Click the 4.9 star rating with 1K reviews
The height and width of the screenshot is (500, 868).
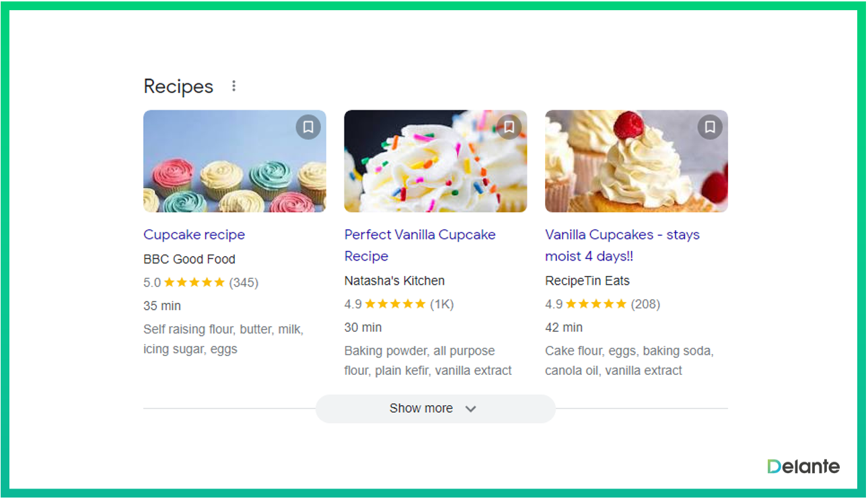[x=399, y=304]
